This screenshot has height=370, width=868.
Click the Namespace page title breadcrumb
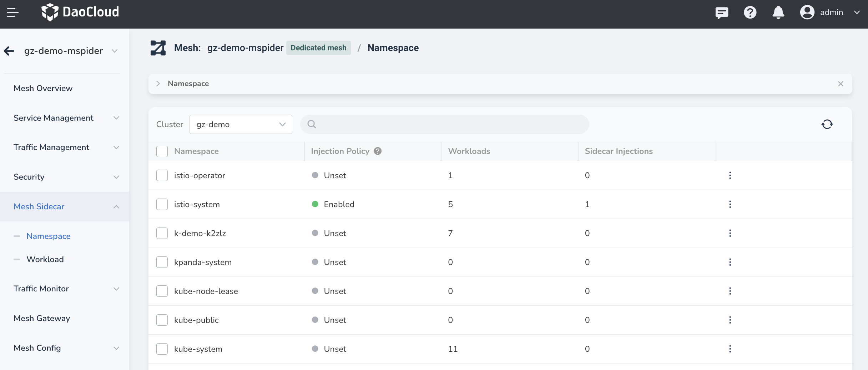393,48
